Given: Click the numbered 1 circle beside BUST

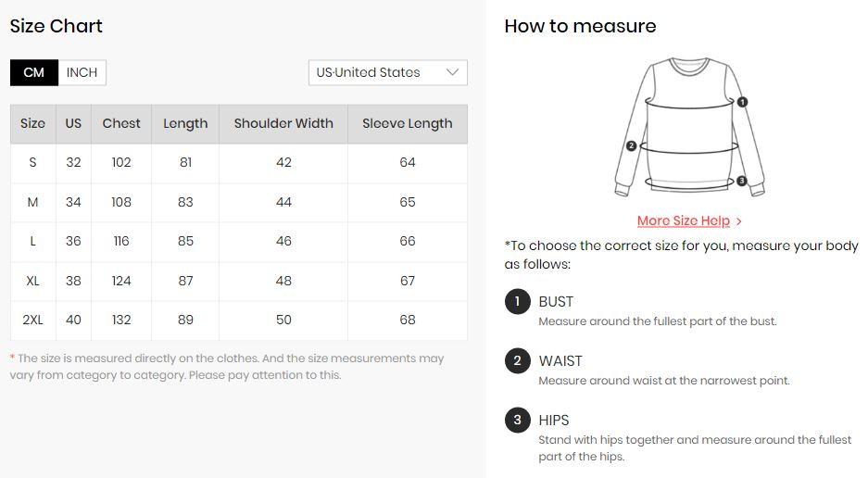Looking at the screenshot, I should [518, 301].
